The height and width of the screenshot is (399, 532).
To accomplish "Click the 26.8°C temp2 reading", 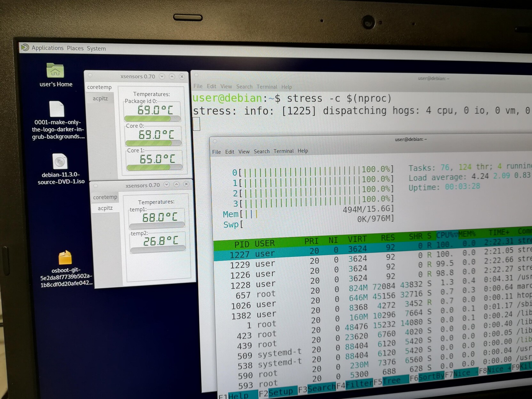I will tap(160, 241).
